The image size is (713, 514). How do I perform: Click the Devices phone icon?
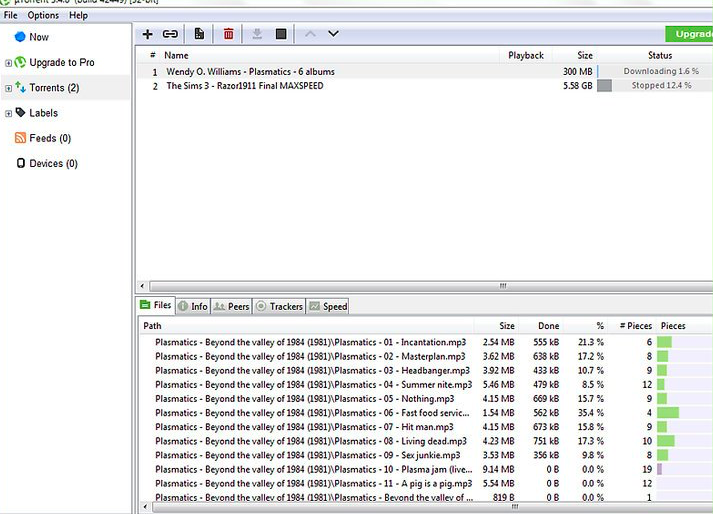tap(20, 163)
